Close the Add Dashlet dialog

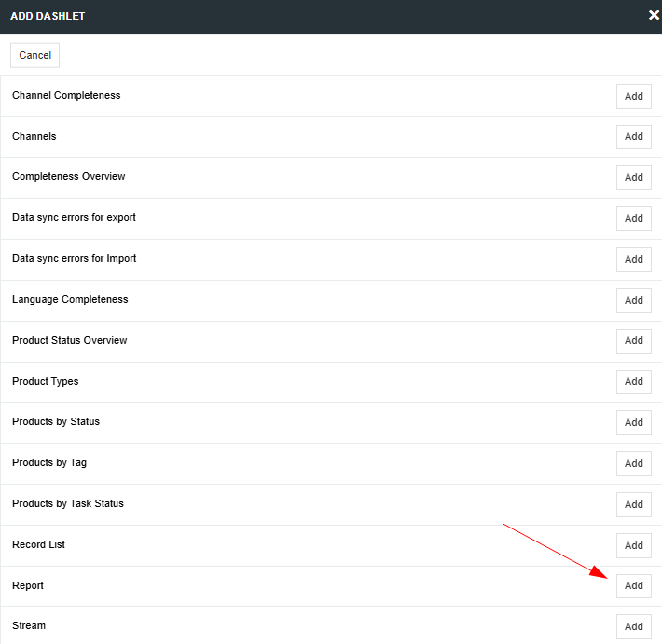pos(654,16)
